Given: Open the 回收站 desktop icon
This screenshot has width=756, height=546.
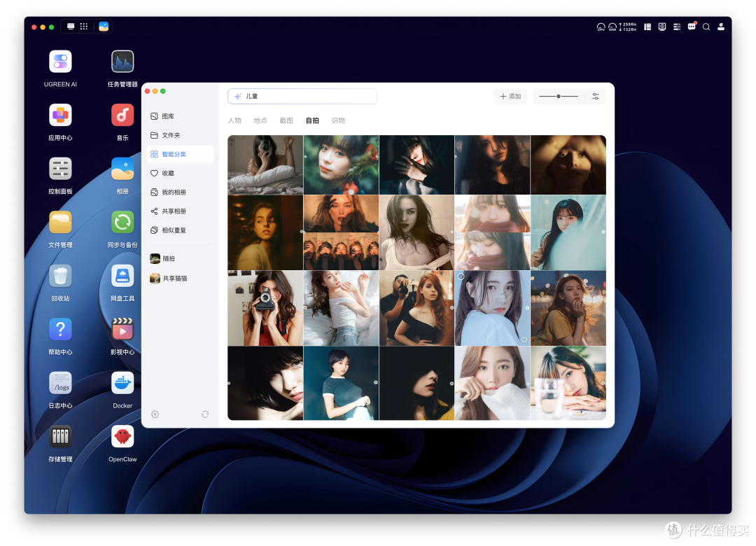Looking at the screenshot, I should tap(60, 276).
